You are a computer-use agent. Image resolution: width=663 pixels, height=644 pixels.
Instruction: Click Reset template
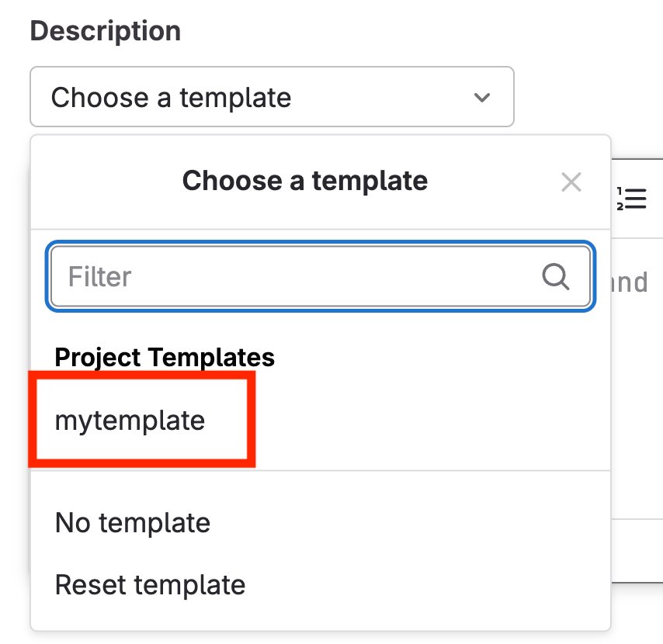coord(150,585)
